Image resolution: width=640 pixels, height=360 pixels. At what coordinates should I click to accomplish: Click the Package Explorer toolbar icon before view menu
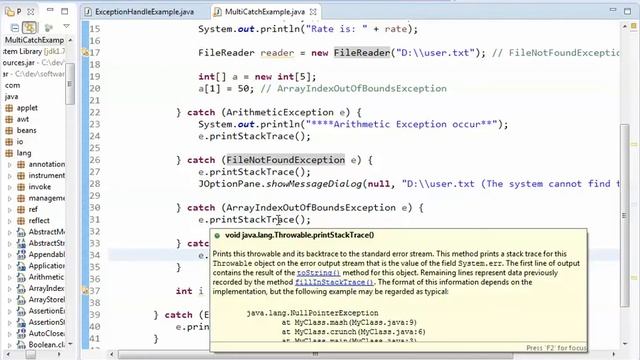49,28
